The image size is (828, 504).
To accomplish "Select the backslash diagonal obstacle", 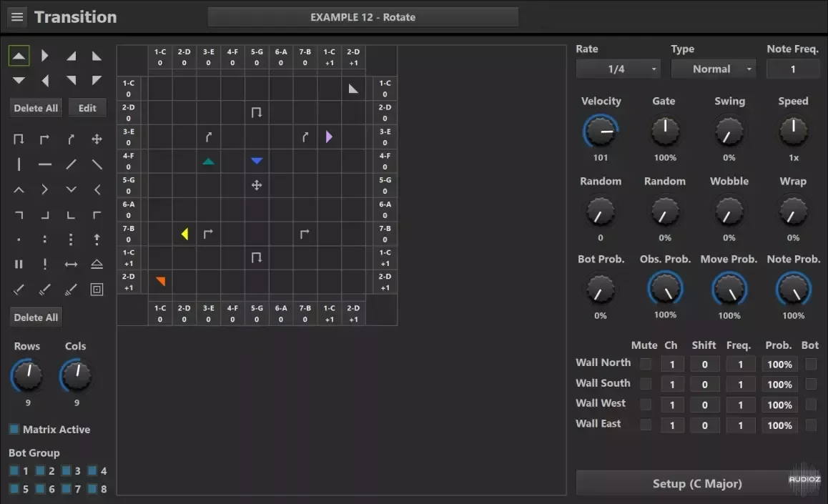I will click(x=97, y=164).
